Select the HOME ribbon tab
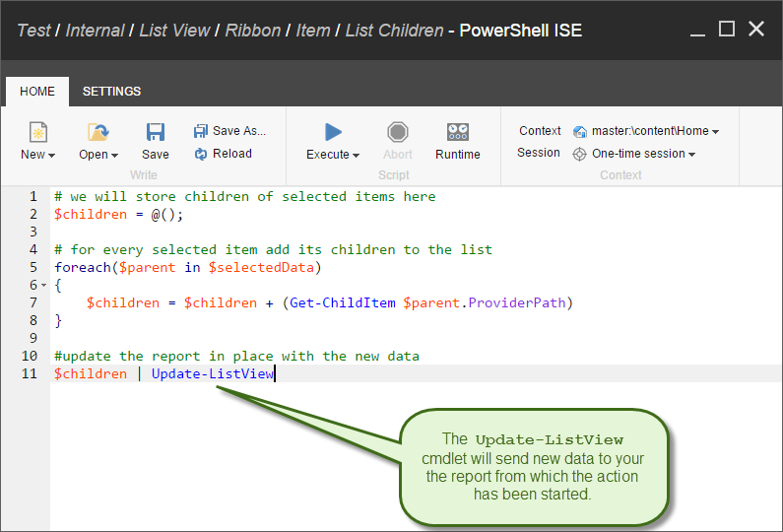783x532 pixels. [37, 92]
